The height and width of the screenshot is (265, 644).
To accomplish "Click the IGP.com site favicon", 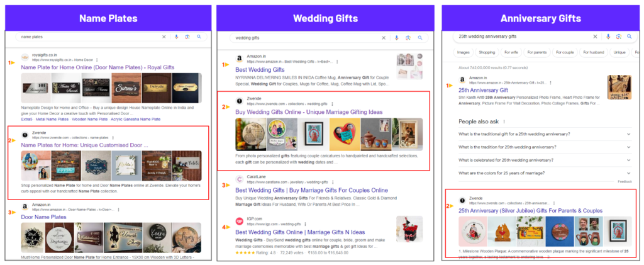I will [239, 221].
